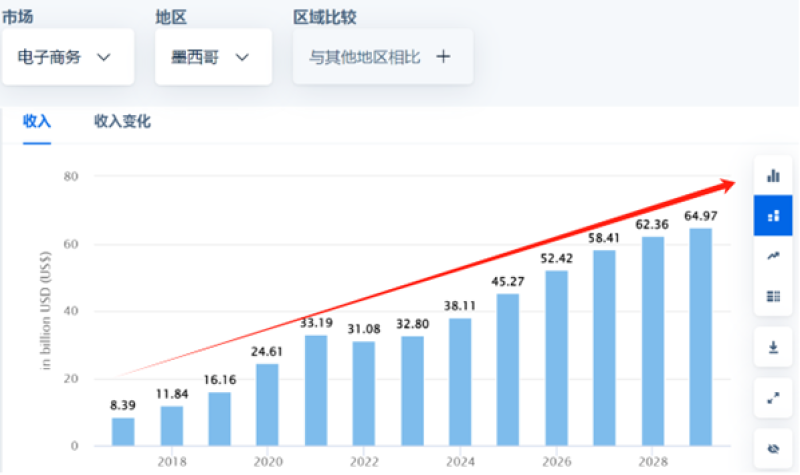Select the bar chart view icon
The width and height of the screenshot is (800, 475).
point(772,175)
